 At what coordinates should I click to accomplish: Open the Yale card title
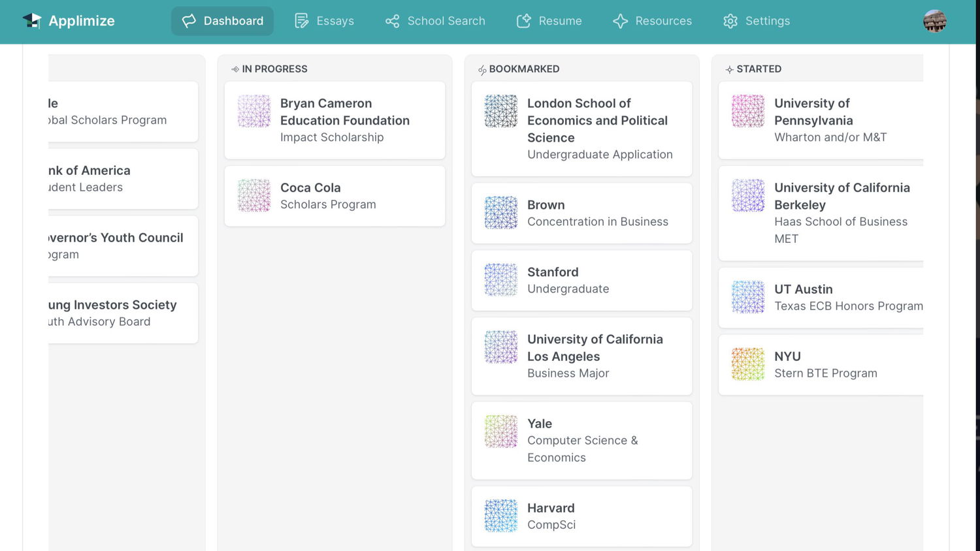[540, 424]
